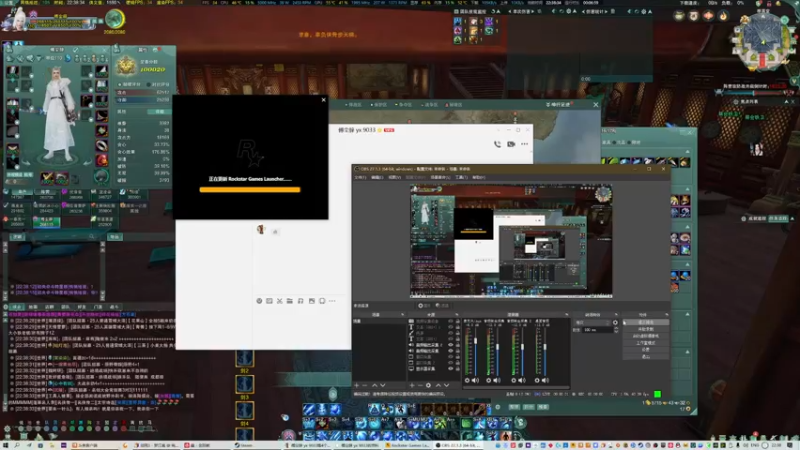
Task: Add a new source in OBS Sources dock
Action: pos(412,385)
